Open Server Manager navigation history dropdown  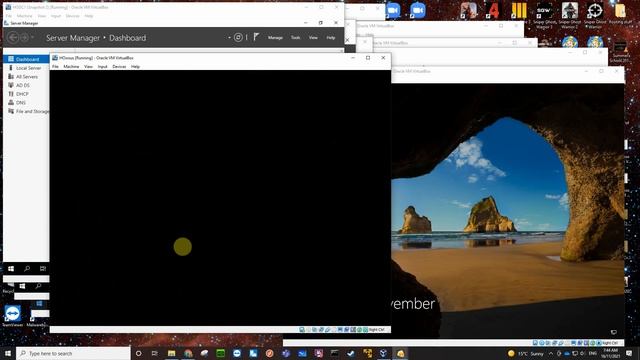(x=32, y=38)
